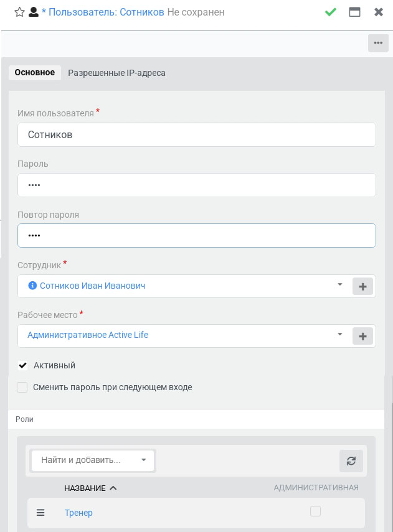Add new workplace with plus button
This screenshot has height=532, width=393.
[x=362, y=336]
